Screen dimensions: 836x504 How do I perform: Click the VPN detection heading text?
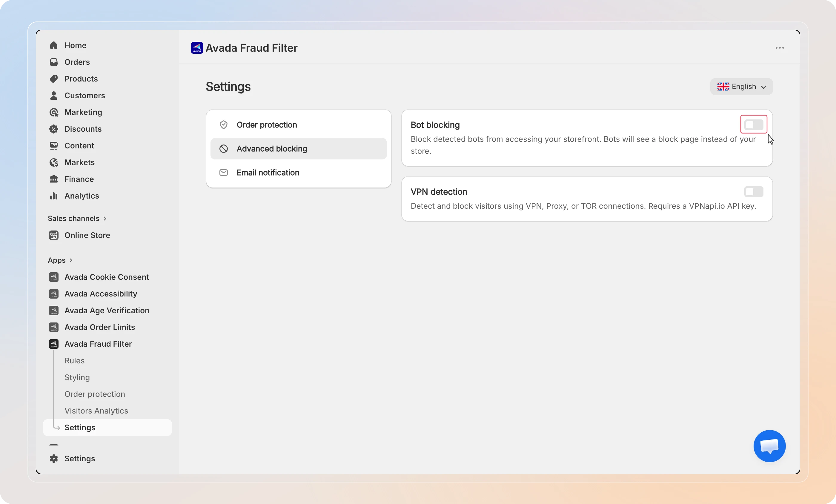[439, 192]
